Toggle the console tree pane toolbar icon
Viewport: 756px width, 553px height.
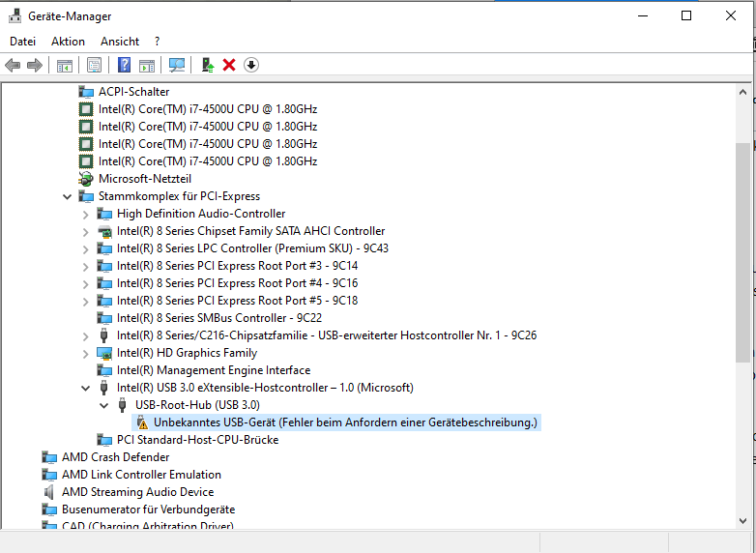(65, 65)
